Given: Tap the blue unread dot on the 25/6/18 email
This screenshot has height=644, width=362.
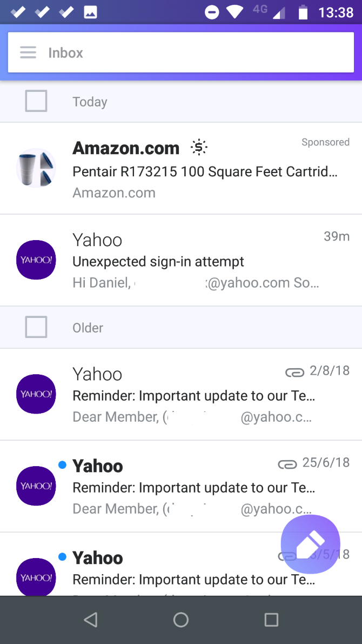Looking at the screenshot, I should pos(62,464).
